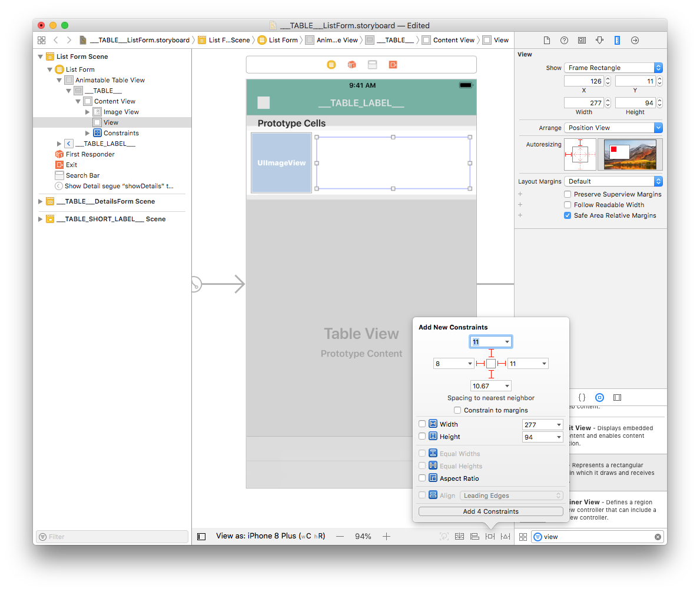Open the Show Frame Rectangle dropdown
This screenshot has height=592, width=700.
point(613,68)
